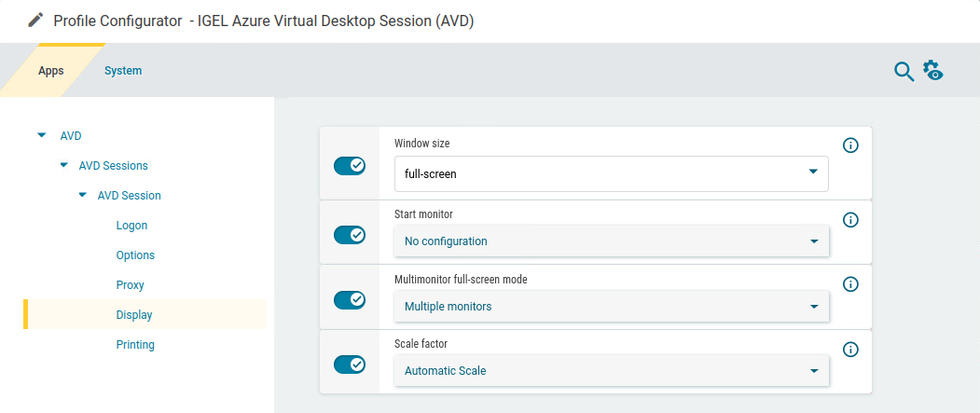The image size is (980, 413).
Task: Show info for Window size setting
Action: [850, 145]
